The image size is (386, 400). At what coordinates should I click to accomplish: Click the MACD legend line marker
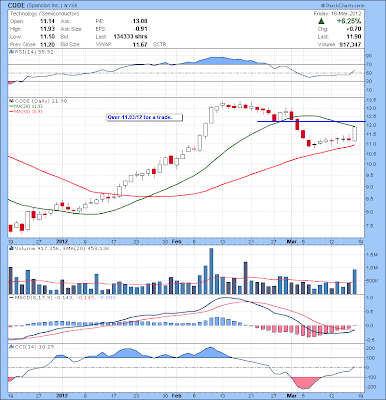pyautogui.click(x=11, y=297)
